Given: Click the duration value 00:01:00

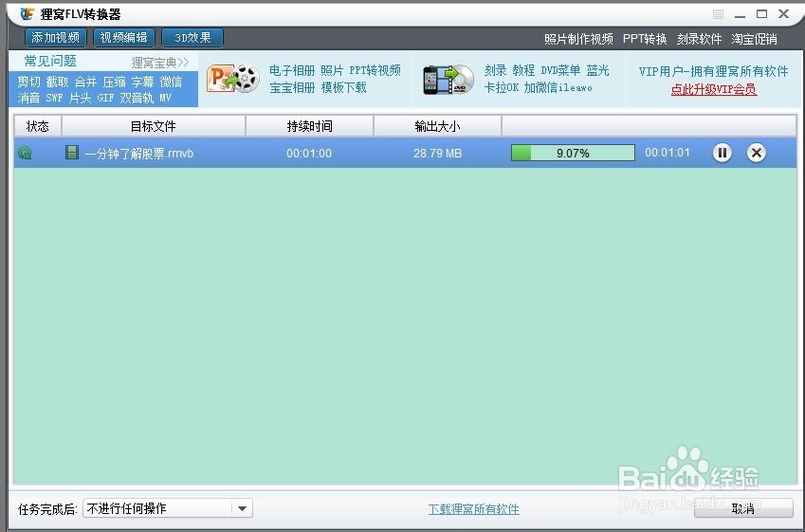Looking at the screenshot, I should (309, 153).
